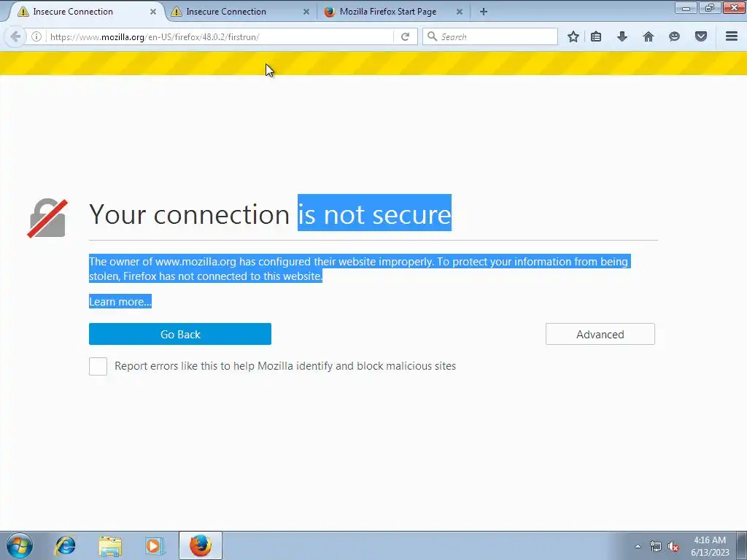747x560 pixels.
Task: Click the Your connection is not secure heading
Action: click(x=270, y=214)
